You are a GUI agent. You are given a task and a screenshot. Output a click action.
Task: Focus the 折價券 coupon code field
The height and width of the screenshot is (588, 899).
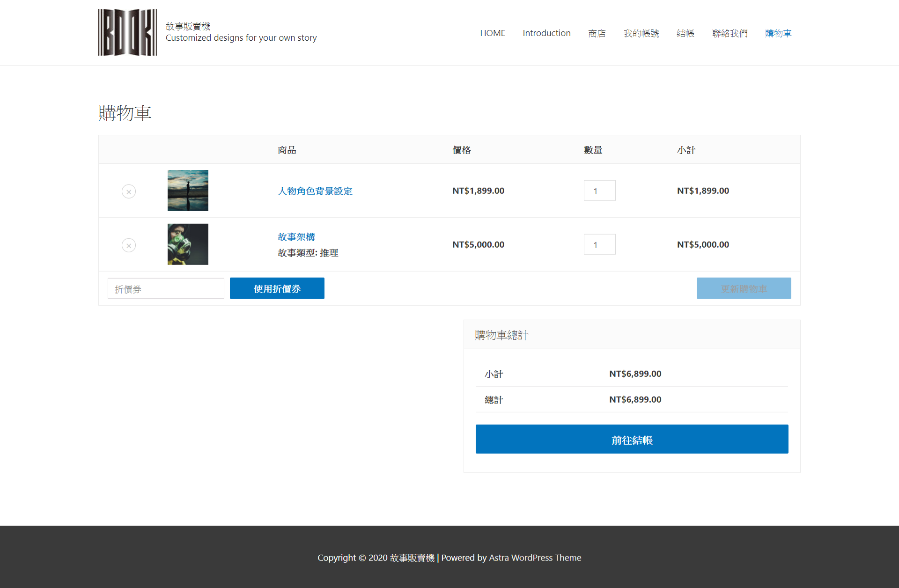click(x=166, y=289)
